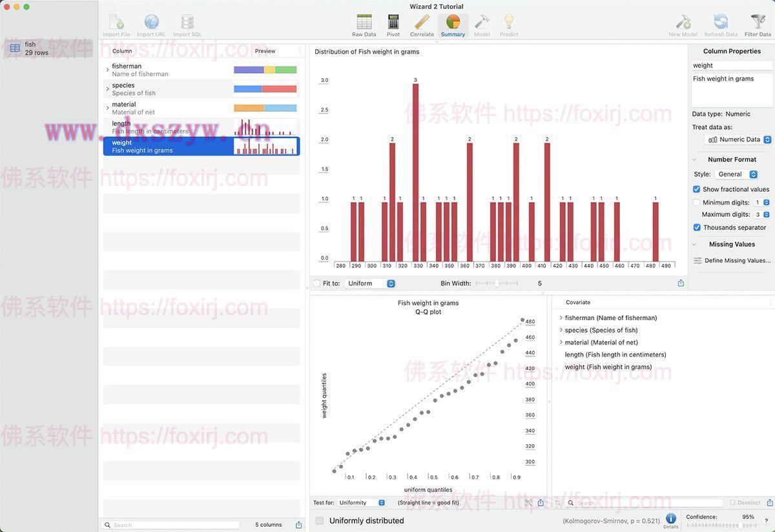Click the Fish weight in grams description box

tap(732, 90)
